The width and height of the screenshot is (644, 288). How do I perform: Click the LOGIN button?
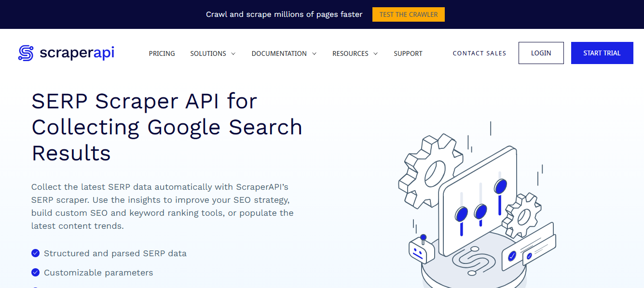click(541, 53)
